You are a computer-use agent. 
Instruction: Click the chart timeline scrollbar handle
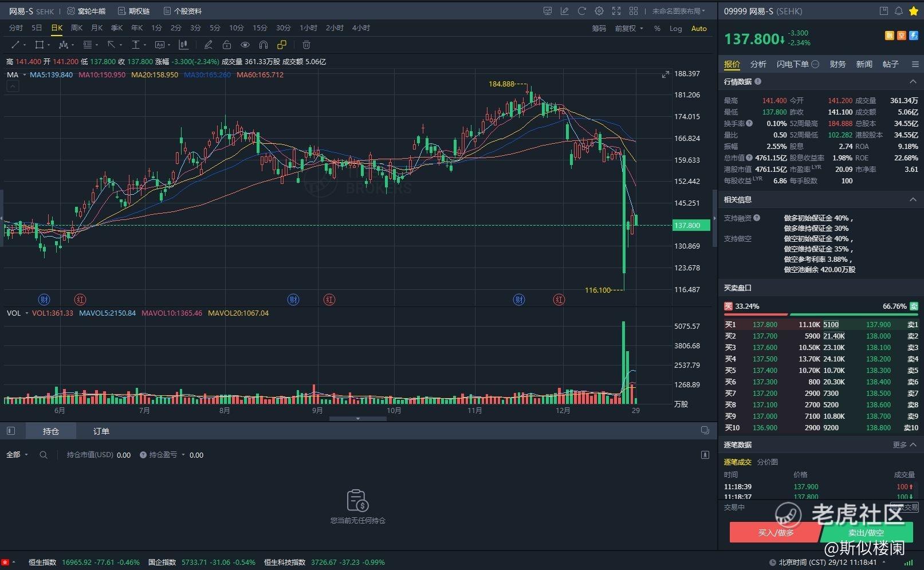pyautogui.click(x=358, y=419)
